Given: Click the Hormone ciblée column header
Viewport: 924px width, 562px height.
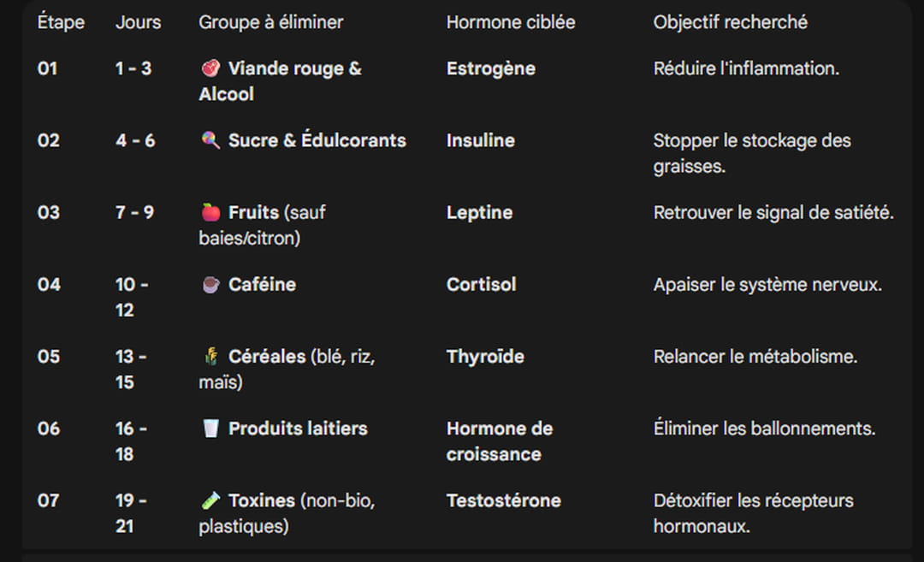Looking at the screenshot, I should point(511,23).
